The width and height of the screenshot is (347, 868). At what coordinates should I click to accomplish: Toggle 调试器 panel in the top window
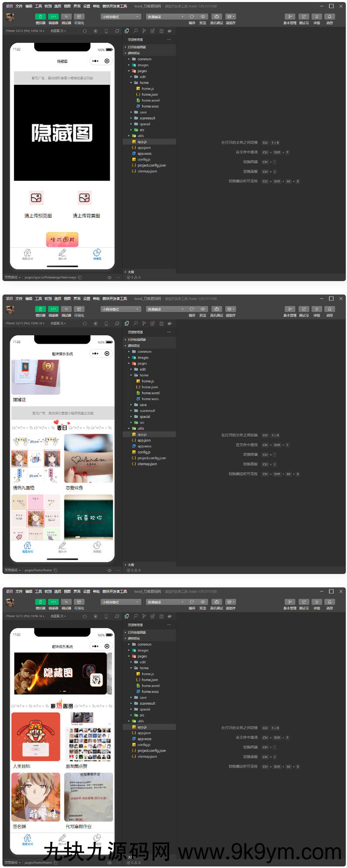pyautogui.click(x=66, y=17)
